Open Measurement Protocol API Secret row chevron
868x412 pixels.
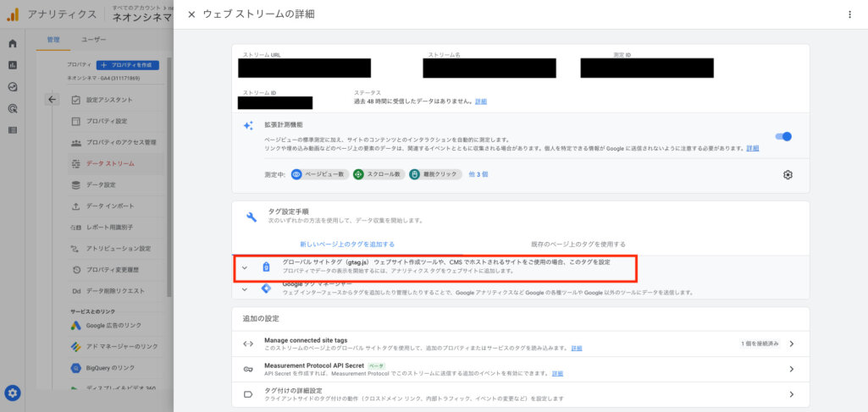(x=792, y=370)
